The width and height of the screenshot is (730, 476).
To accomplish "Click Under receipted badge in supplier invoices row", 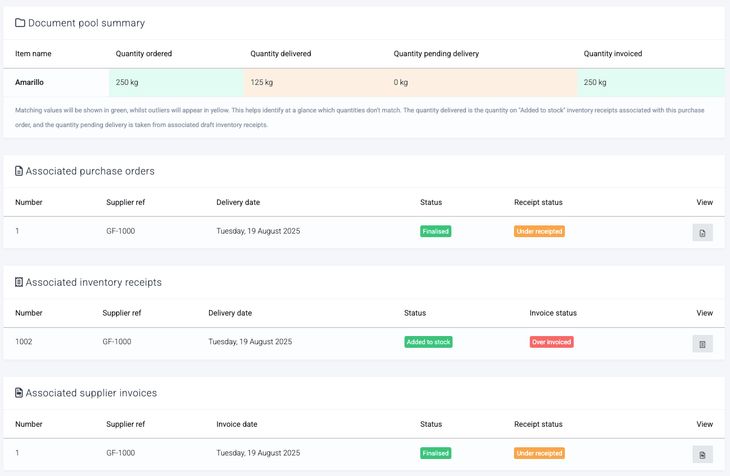I will pos(539,453).
